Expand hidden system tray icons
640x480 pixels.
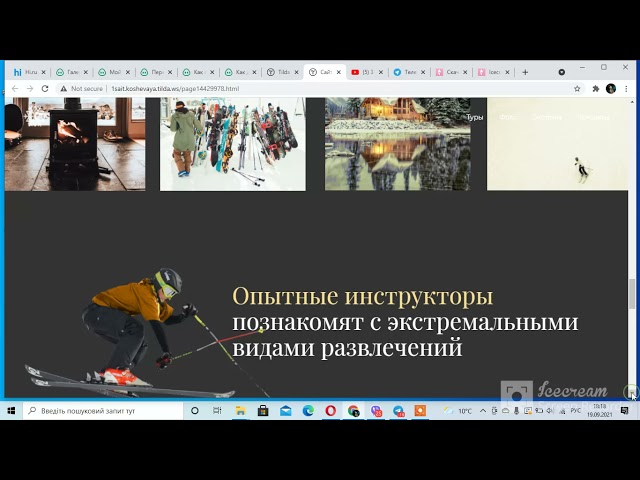(483, 411)
